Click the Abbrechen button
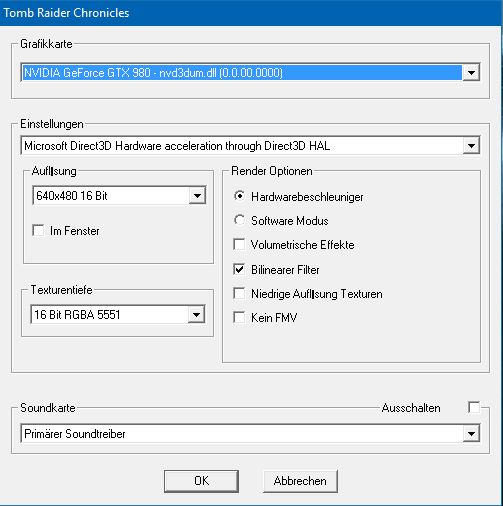The image size is (503, 506). pyautogui.click(x=300, y=481)
